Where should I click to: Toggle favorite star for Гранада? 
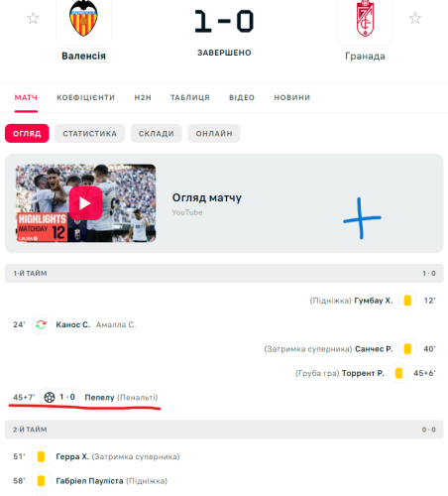(x=415, y=18)
